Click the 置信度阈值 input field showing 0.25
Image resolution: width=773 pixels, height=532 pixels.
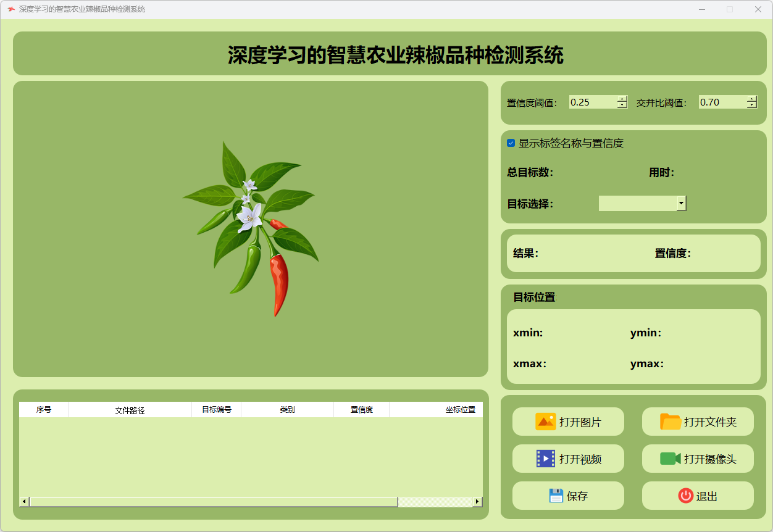(x=593, y=102)
